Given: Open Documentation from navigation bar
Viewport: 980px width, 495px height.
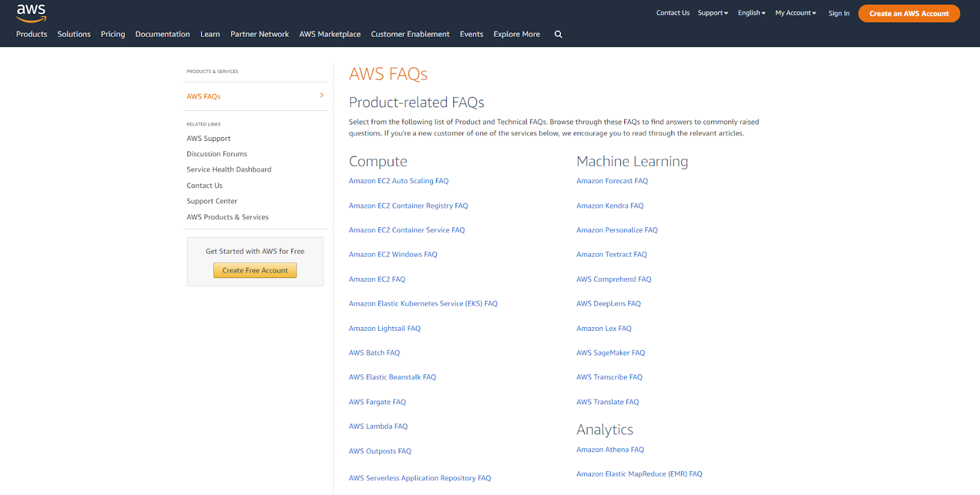Looking at the screenshot, I should (x=162, y=34).
